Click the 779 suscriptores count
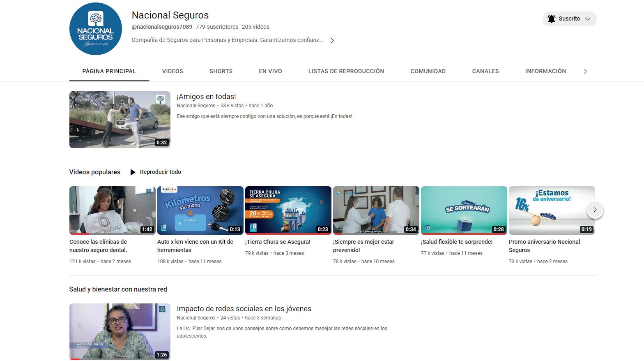This screenshot has height=361, width=644. point(217,27)
